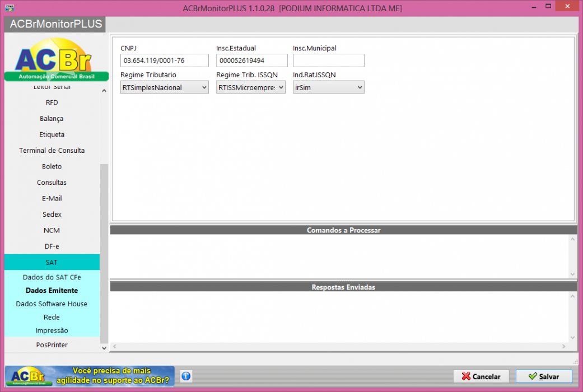
Task: Click the app icon in title bar
Action: point(10,7)
